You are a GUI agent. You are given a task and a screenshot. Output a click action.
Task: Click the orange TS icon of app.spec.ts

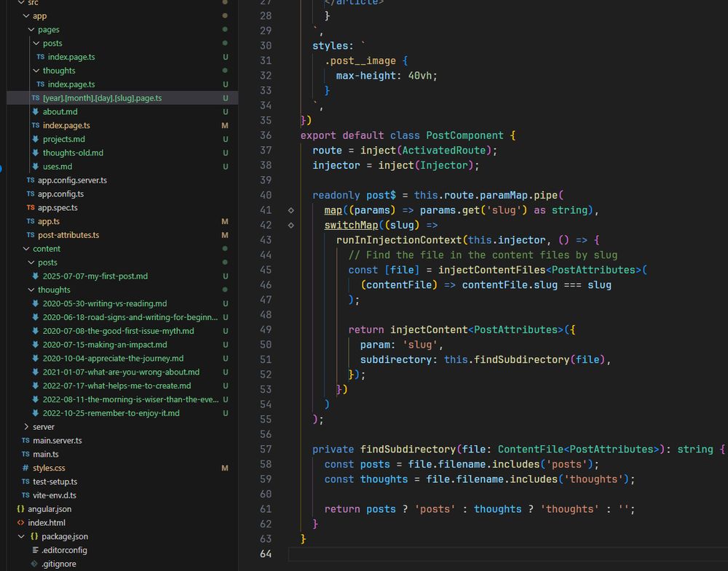tap(31, 208)
